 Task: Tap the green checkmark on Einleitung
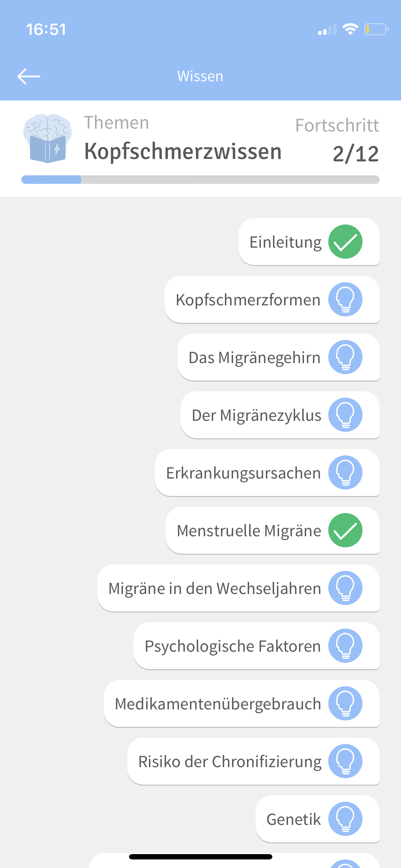[x=345, y=242]
